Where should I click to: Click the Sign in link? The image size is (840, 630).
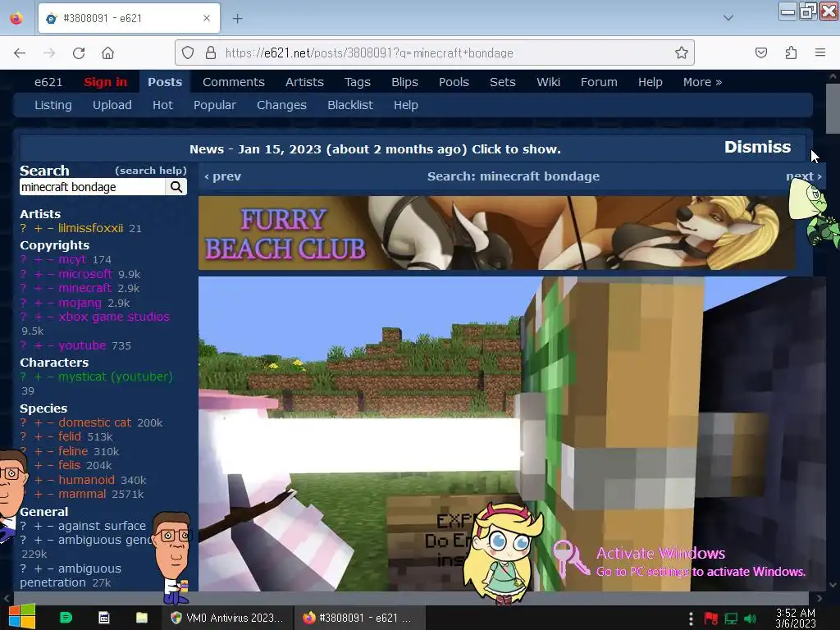[106, 82]
